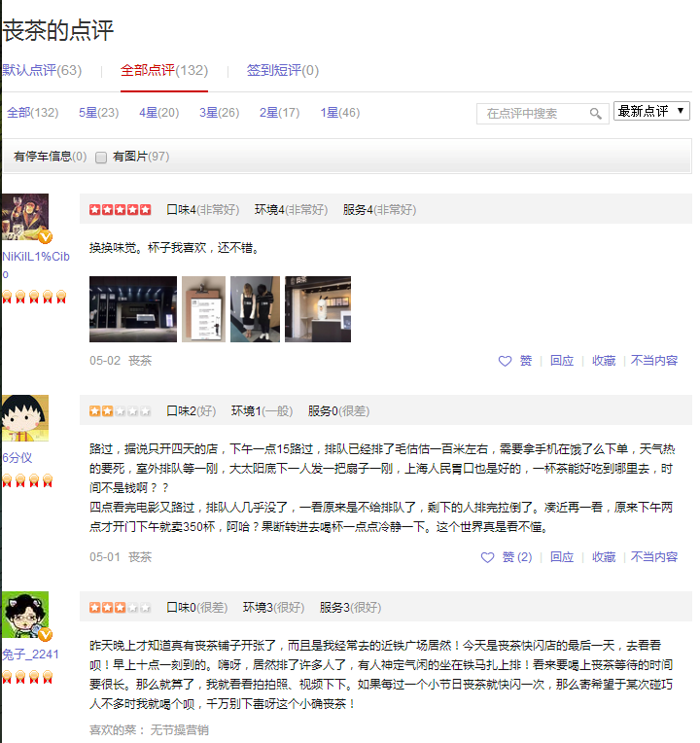Click the 05-01 review date

click(105, 557)
